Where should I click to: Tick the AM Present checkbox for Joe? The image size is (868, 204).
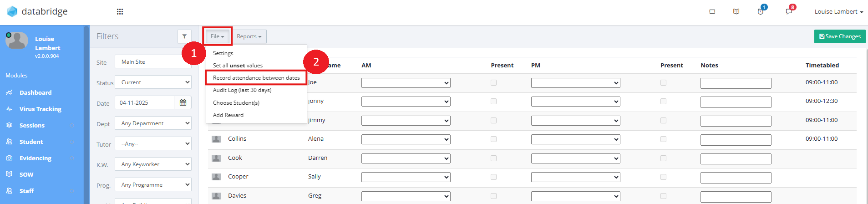[493, 83]
